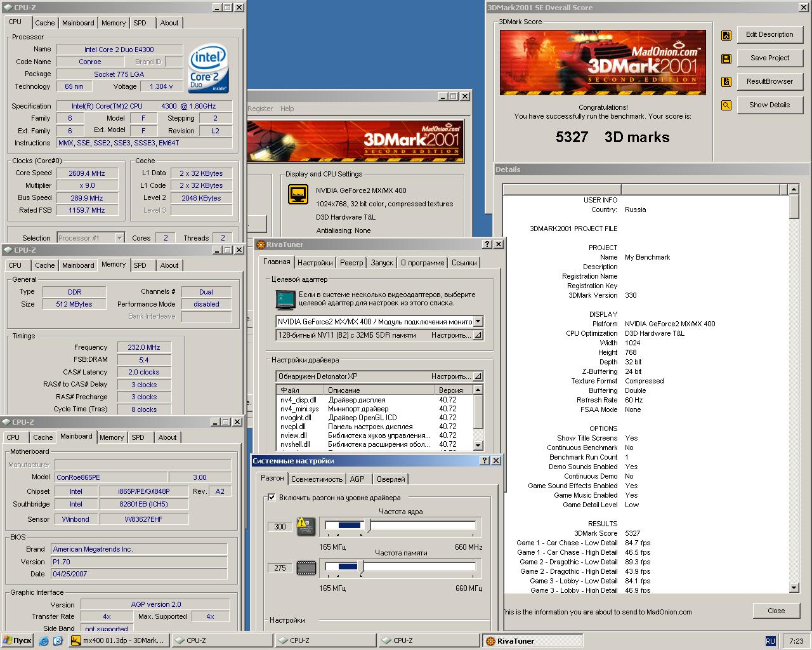This screenshot has height=650, width=812.
Task: Click the memory Frequency value 232.0 MHz
Action: pyautogui.click(x=143, y=347)
